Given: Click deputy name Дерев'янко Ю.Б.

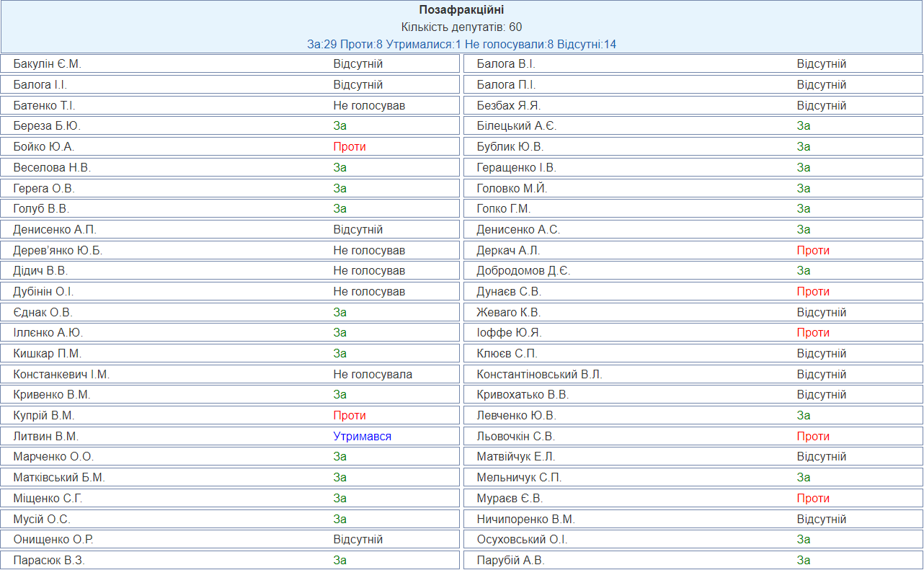Looking at the screenshot, I should tap(58, 251).
